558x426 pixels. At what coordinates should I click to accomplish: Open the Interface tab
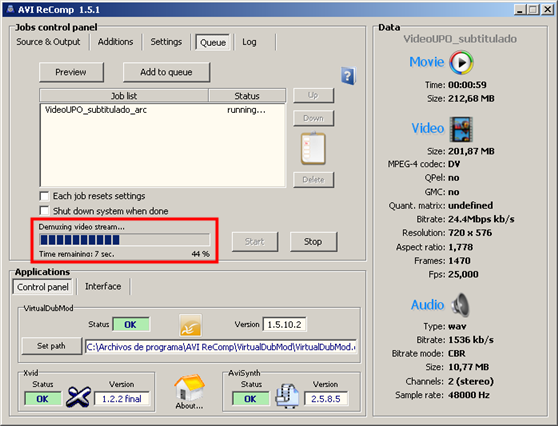pyautogui.click(x=103, y=286)
